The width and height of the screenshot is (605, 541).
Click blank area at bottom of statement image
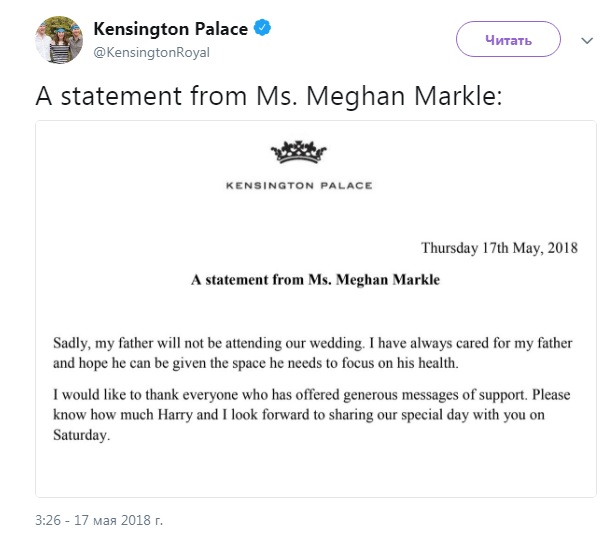[x=314, y=475]
